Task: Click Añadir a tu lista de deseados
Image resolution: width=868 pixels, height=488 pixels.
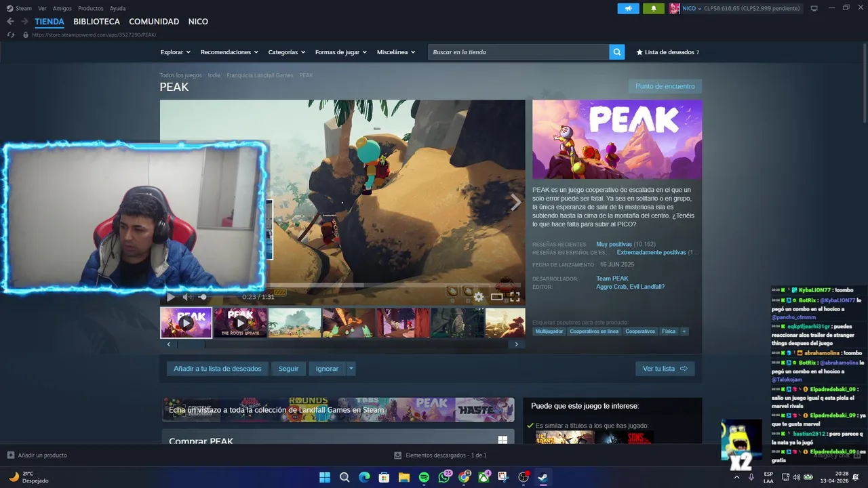Action: (x=218, y=369)
